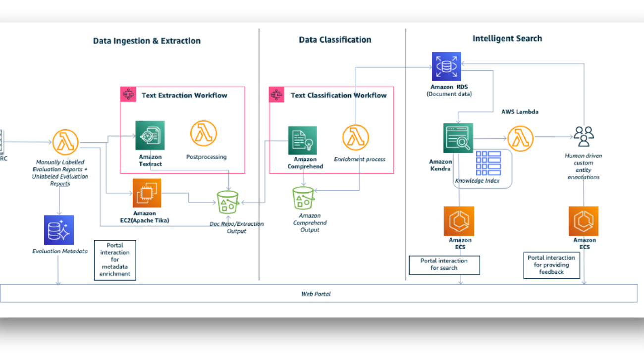Select the Postprocessing Lambda icon

pyautogui.click(x=204, y=133)
